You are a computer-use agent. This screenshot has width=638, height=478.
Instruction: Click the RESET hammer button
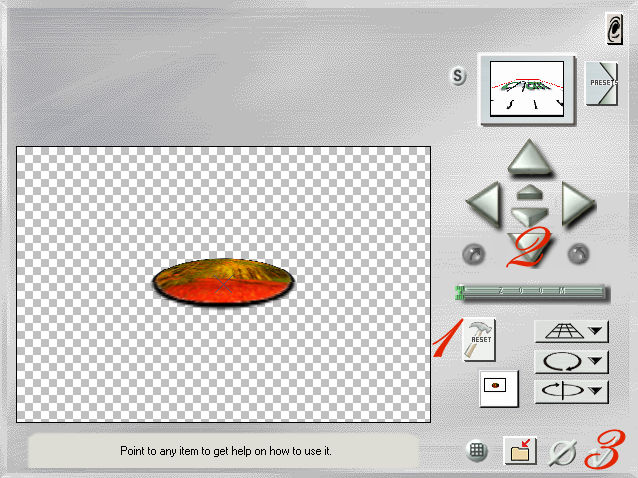coord(480,339)
